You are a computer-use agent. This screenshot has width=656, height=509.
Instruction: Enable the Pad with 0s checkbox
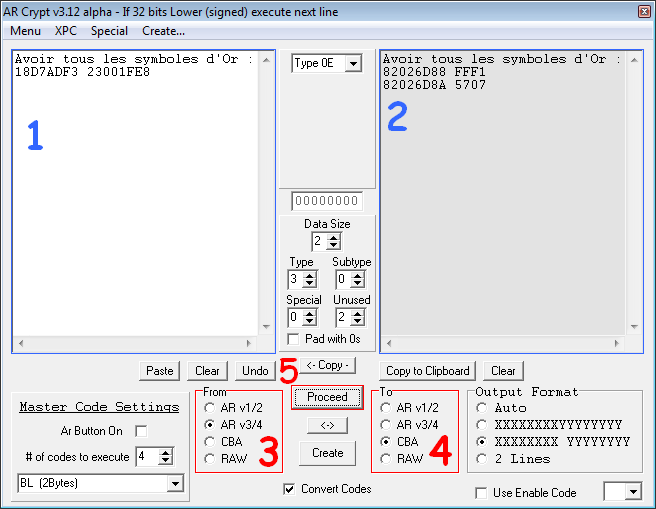294,339
